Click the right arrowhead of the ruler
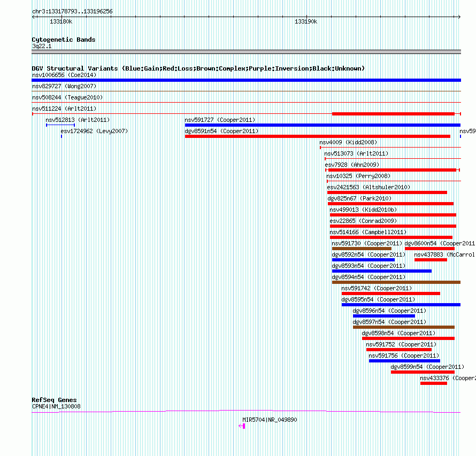 tap(459, 17)
